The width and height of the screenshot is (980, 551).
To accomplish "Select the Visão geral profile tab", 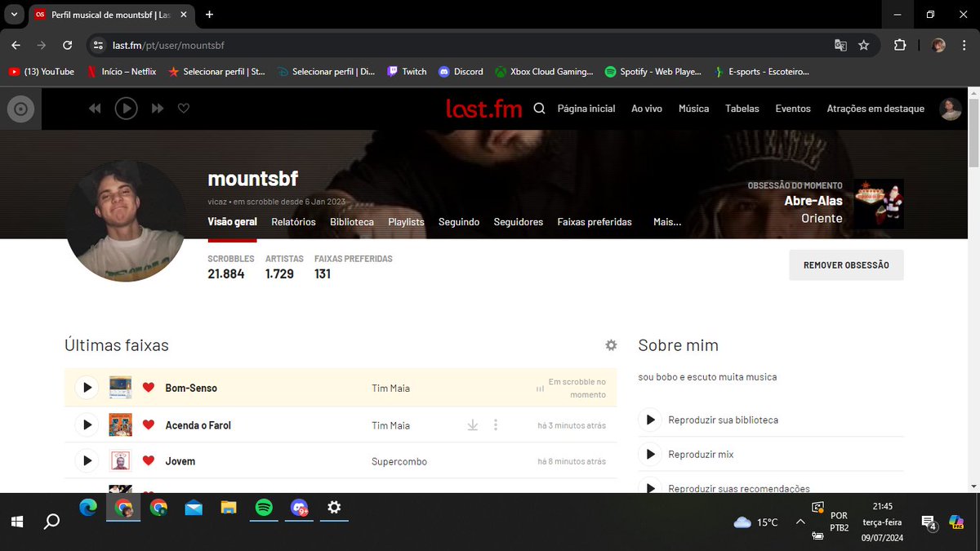I will coord(232,222).
